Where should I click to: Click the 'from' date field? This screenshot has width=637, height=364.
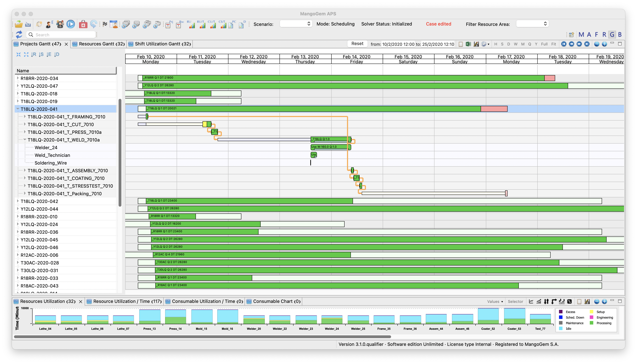(398, 44)
